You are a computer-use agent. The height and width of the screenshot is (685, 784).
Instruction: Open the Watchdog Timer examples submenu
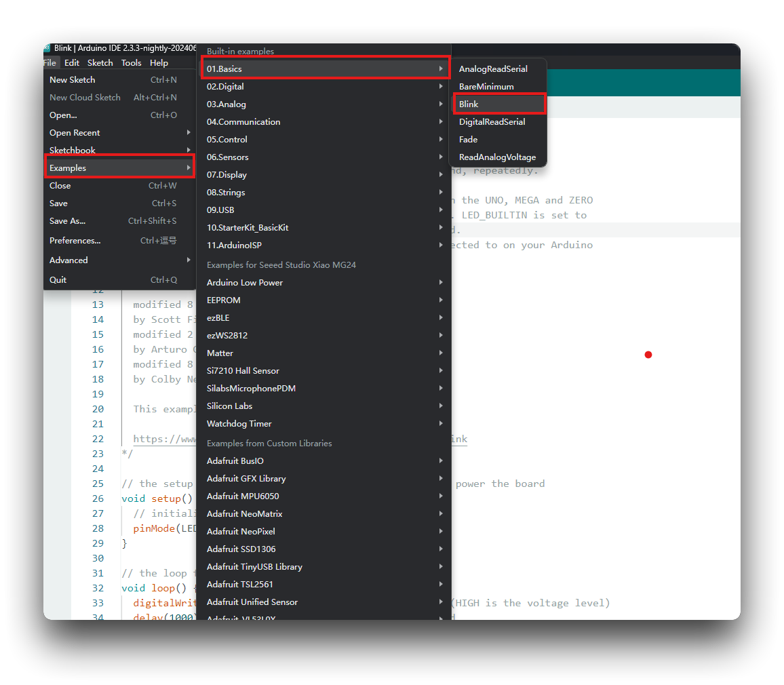324,423
